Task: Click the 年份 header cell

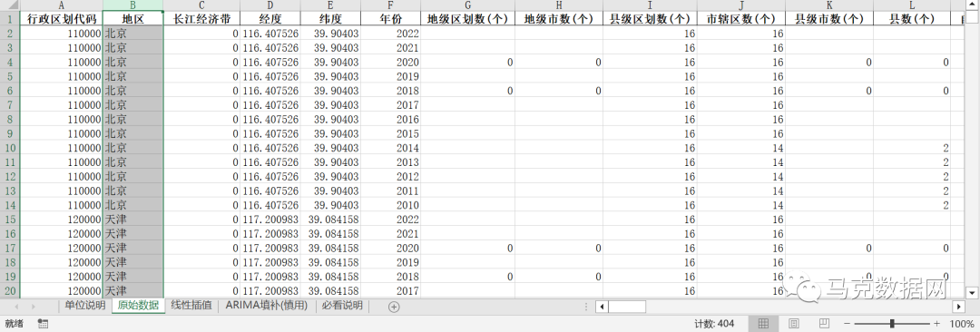Action: click(390, 19)
